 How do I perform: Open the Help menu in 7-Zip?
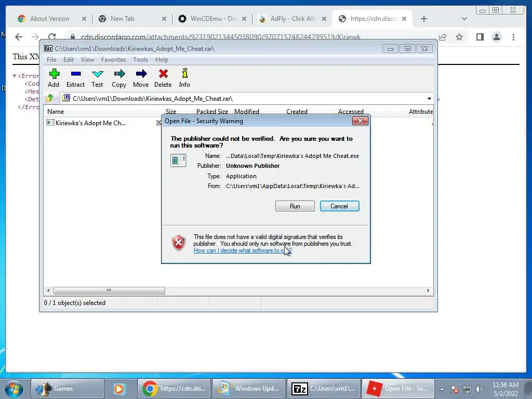(162, 60)
